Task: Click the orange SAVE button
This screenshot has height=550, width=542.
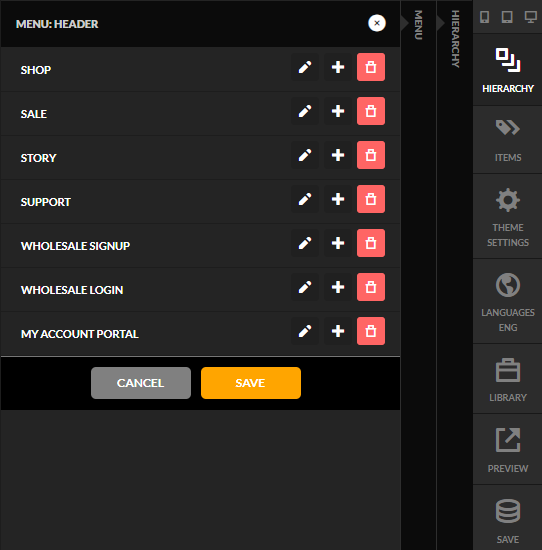Action: point(251,383)
